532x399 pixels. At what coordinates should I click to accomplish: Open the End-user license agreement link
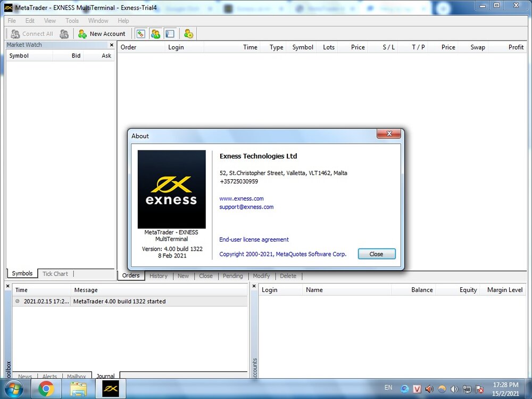pos(254,239)
